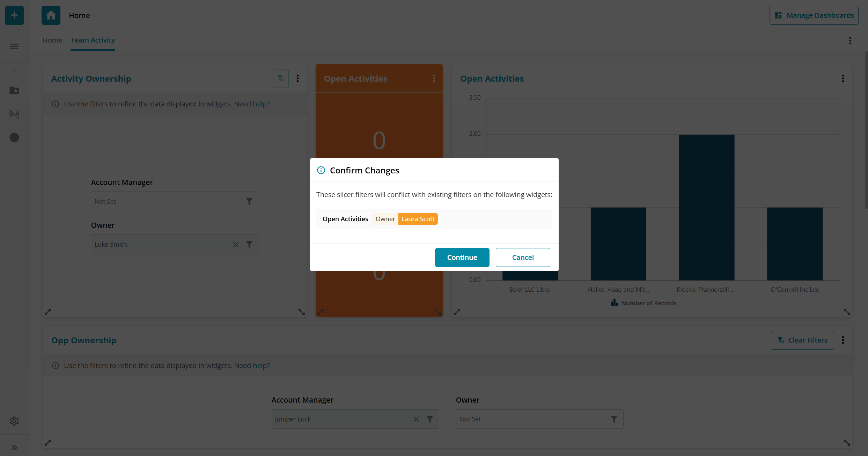Remove Juniper Luck from Account Manager
868x456 pixels.
[416, 419]
